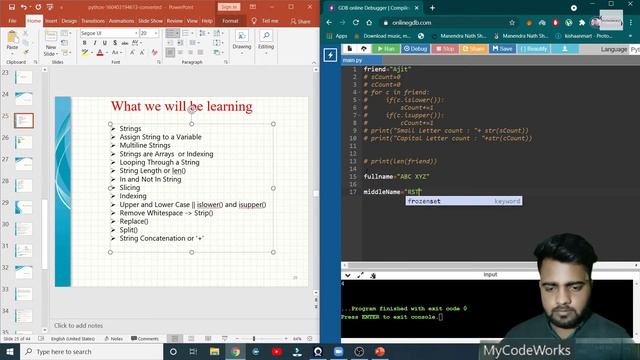
Task: Apply the yellow text highlight color
Action: (84, 53)
